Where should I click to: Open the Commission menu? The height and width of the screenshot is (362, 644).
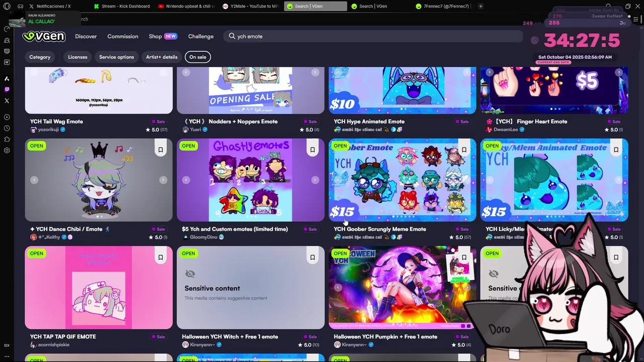(123, 36)
